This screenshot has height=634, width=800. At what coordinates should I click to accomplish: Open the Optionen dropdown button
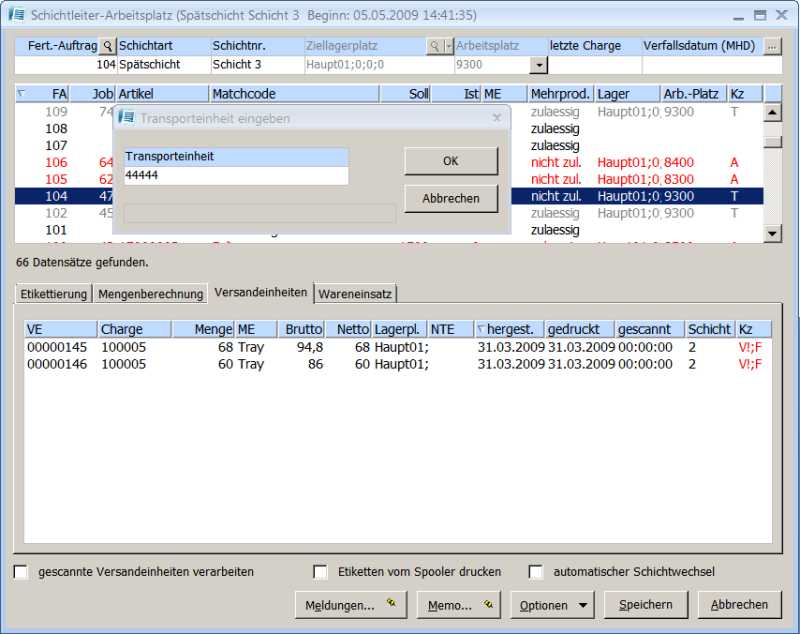(x=551, y=605)
